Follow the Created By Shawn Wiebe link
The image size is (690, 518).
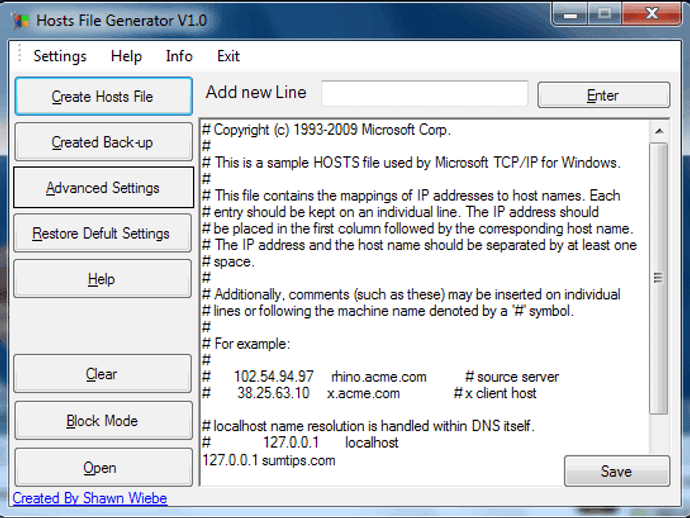tap(90, 498)
